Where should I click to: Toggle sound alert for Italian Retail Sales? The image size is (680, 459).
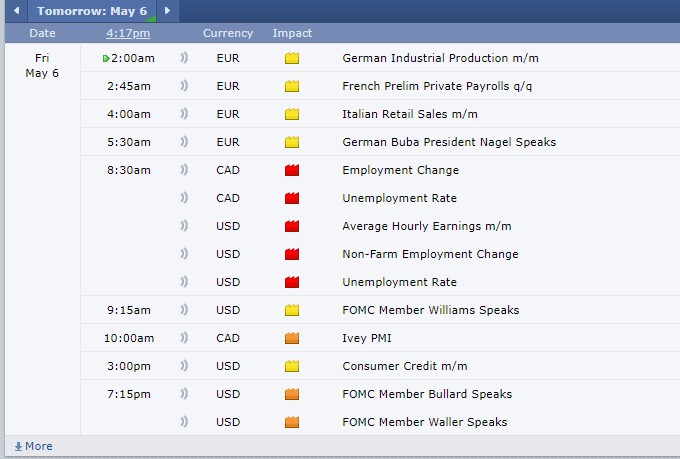coord(184,114)
